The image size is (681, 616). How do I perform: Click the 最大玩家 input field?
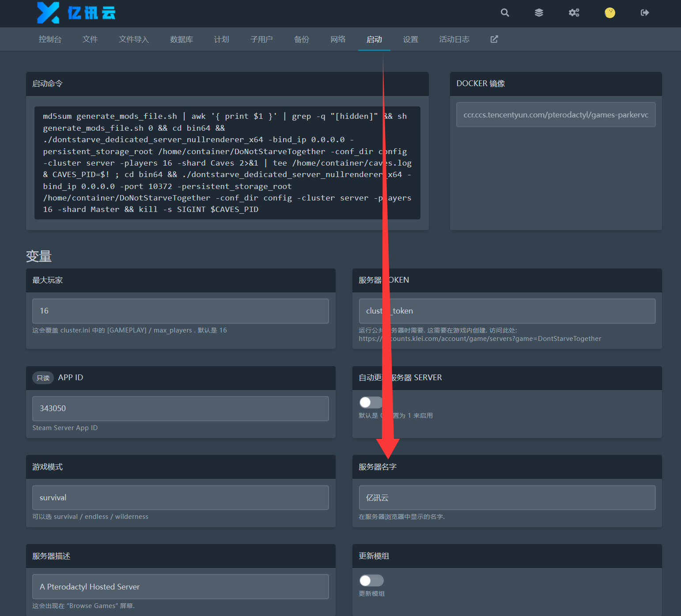click(181, 311)
